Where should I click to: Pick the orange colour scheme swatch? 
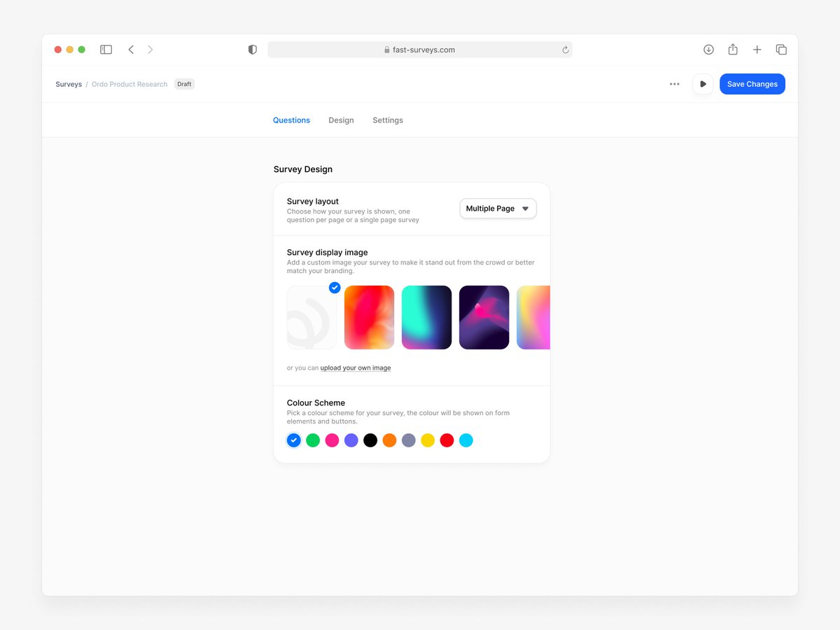(x=390, y=440)
